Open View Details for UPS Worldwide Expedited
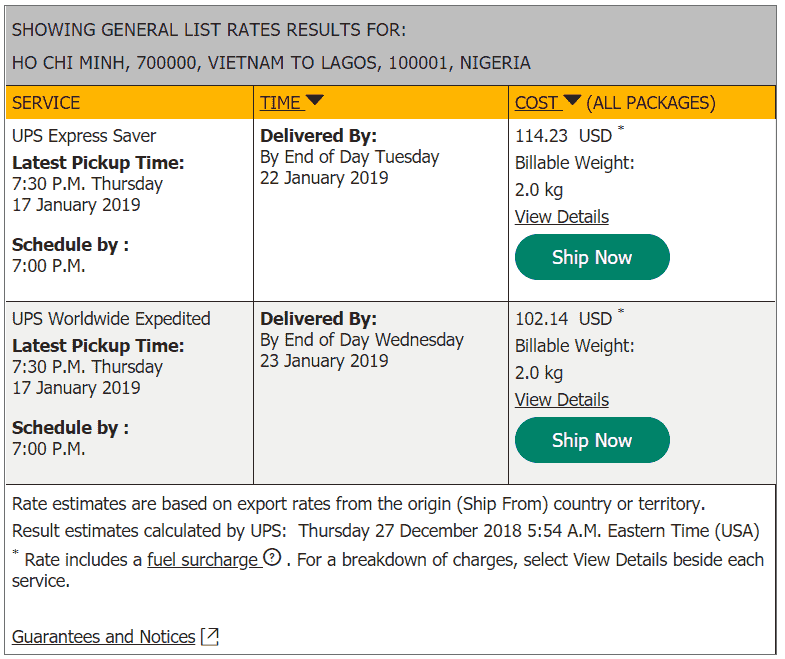Screen dimensions: 785x659 pyautogui.click(x=562, y=400)
